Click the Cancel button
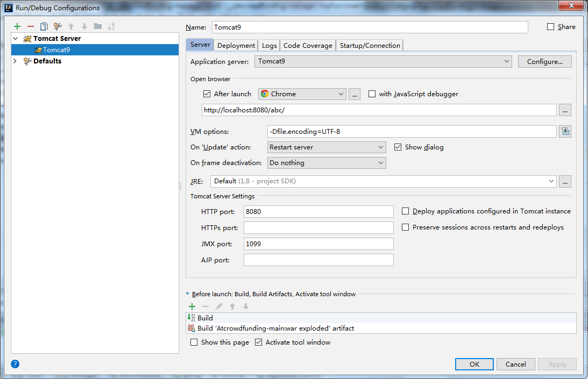The height and width of the screenshot is (379, 588). (x=515, y=364)
